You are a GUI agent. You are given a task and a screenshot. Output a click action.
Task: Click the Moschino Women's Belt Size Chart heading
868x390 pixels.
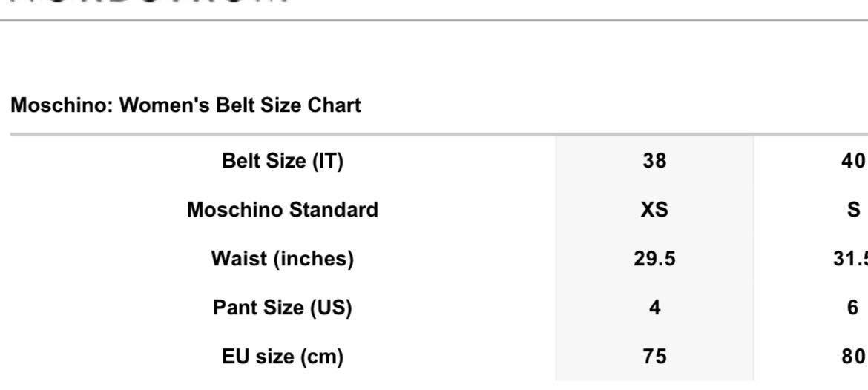[186, 105]
